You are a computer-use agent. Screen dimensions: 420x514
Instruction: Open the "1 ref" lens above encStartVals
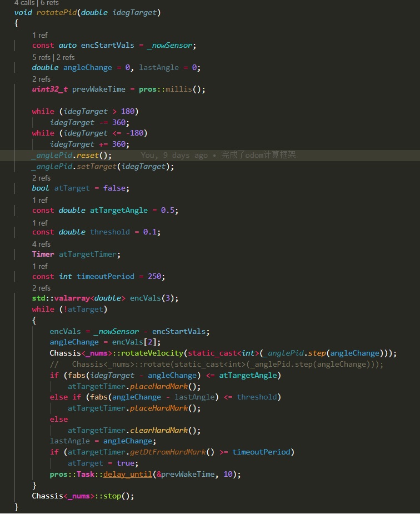pyautogui.click(x=39, y=35)
